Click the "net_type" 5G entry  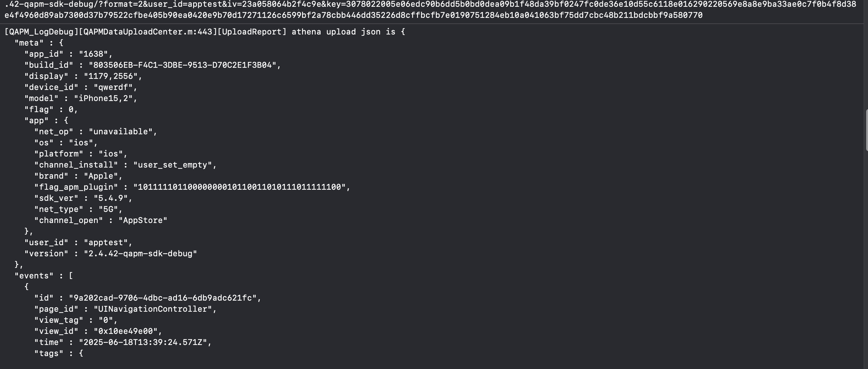[78, 209]
